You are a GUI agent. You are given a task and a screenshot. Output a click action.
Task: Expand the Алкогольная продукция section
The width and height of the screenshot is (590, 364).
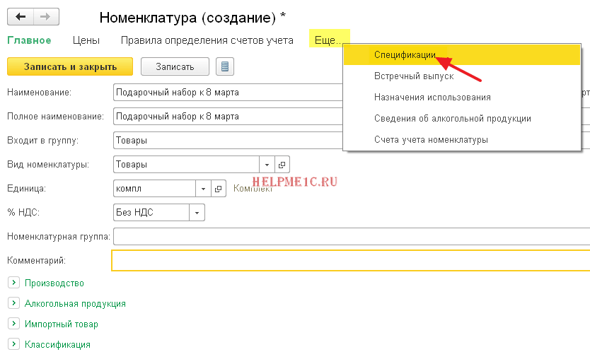(13, 303)
